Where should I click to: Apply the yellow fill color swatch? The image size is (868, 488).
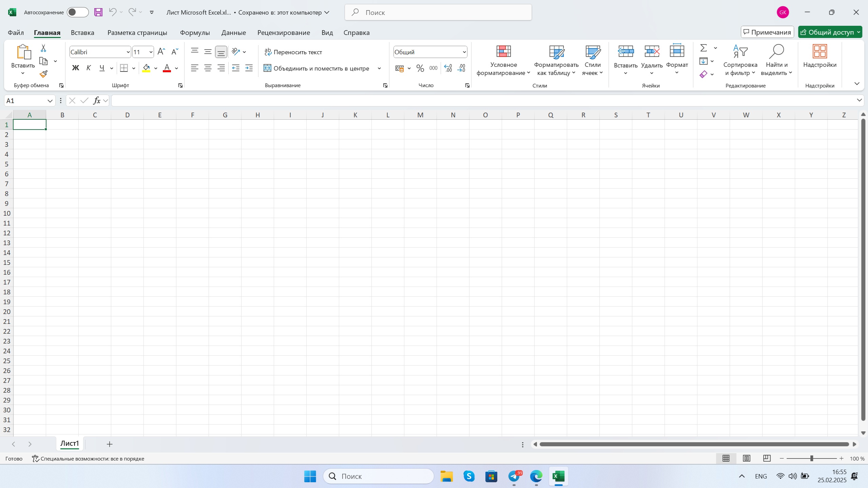tap(146, 68)
